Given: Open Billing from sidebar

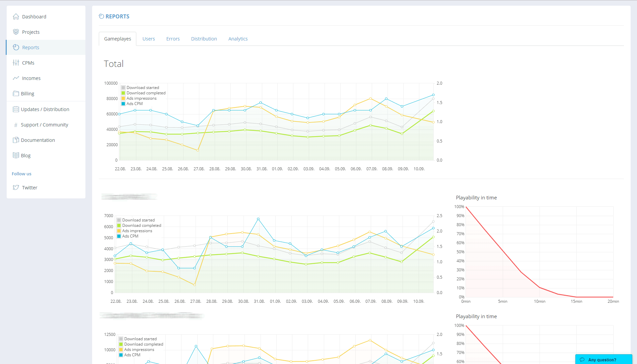Looking at the screenshot, I should [46, 93].
